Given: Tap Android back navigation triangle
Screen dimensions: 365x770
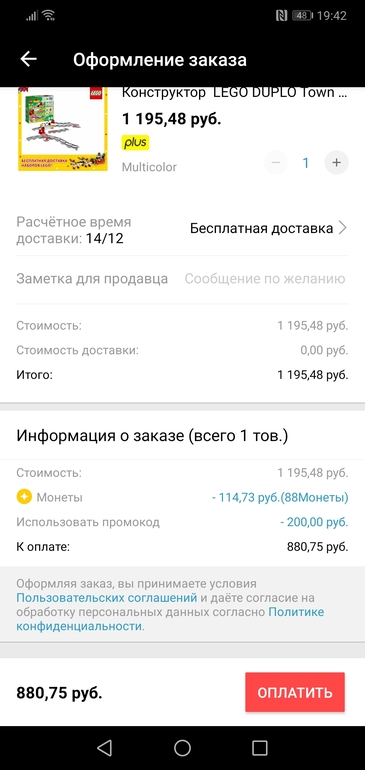Looking at the screenshot, I should pos(104,747).
